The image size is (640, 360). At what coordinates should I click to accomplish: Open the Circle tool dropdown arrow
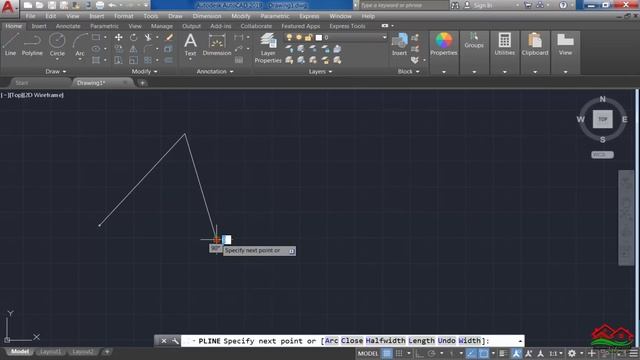click(x=57, y=60)
